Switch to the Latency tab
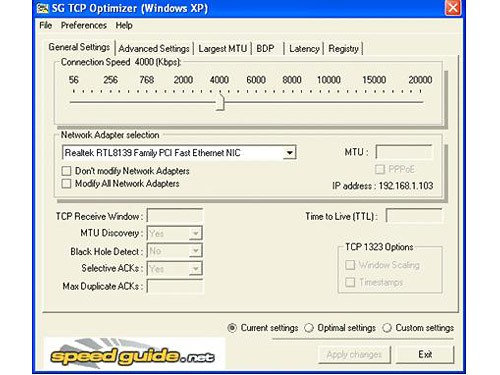 pos(304,49)
